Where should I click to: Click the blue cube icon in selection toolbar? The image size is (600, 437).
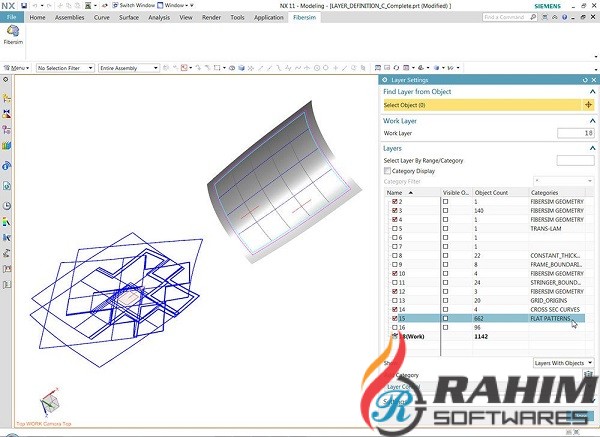[x=241, y=68]
